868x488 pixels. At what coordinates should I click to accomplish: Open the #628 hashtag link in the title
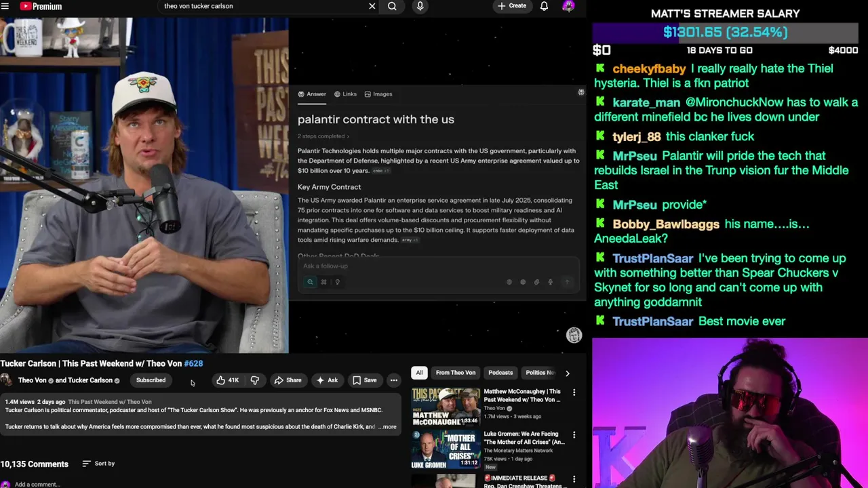(x=193, y=363)
